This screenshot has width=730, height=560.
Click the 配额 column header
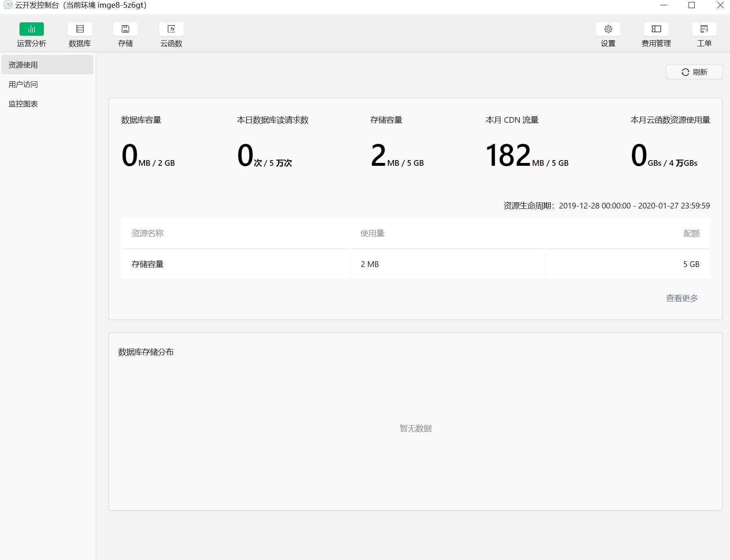[691, 233]
